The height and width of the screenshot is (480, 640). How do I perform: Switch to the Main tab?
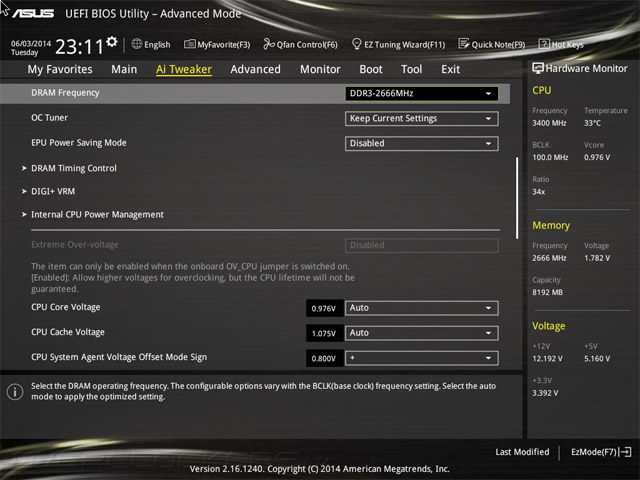click(124, 69)
